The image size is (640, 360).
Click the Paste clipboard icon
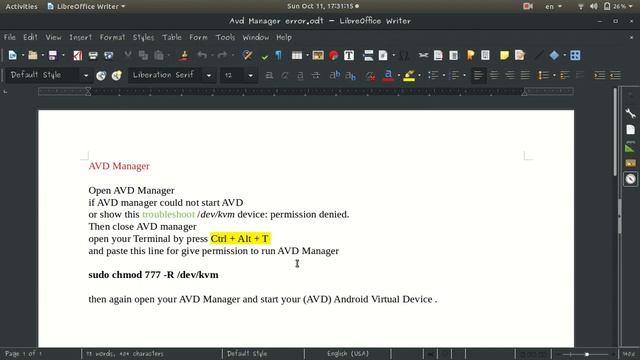(159, 55)
